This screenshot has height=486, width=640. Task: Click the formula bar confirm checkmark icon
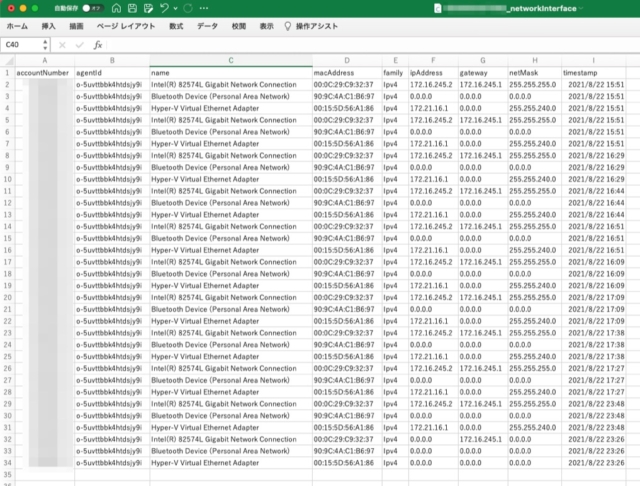(80, 45)
